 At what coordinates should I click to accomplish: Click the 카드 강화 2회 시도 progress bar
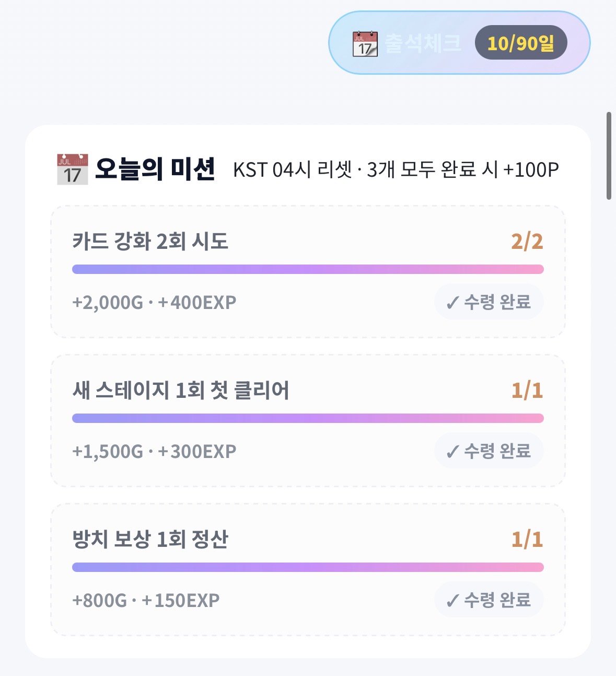(308, 269)
